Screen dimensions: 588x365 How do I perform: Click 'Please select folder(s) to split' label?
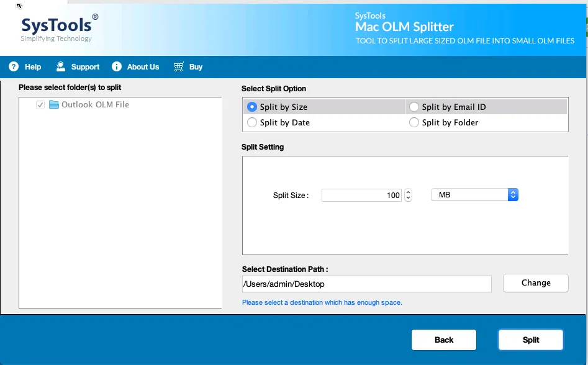pos(70,88)
